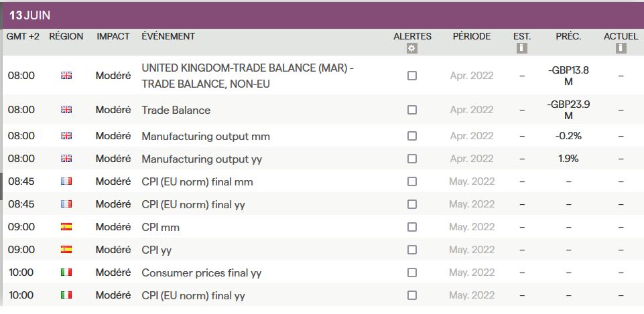Click the 13 JUIN date header bar
644x314 pixels.
click(323, 15)
